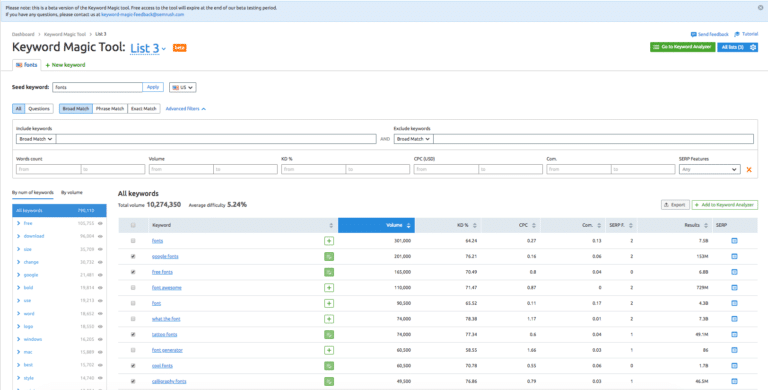Add 'what the font' with its plus icon
The width and height of the screenshot is (768, 390).
coord(329,319)
